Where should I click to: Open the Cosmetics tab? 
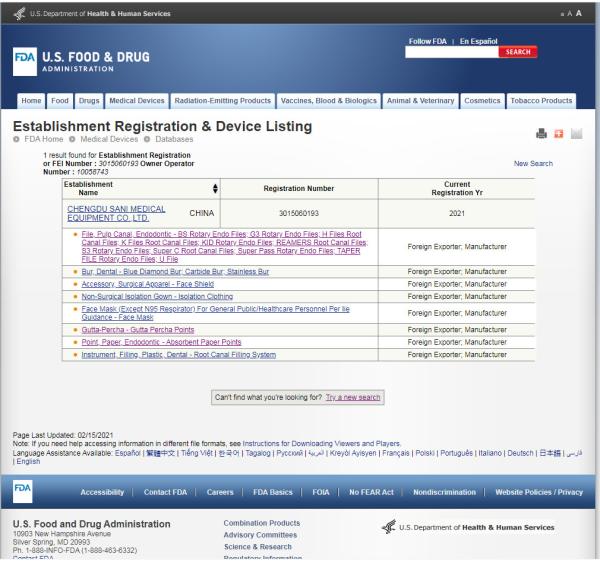tap(482, 101)
